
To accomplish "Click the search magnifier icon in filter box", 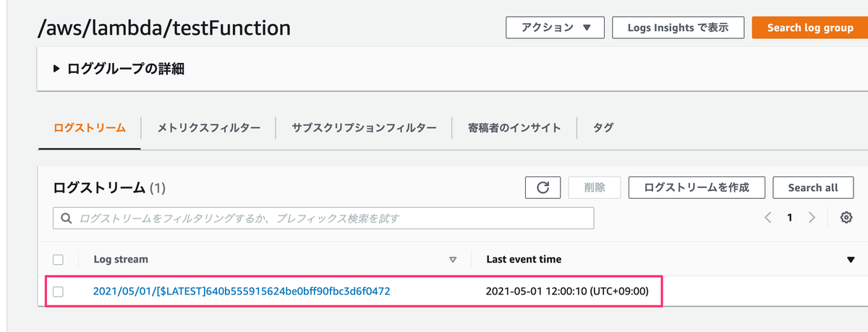I will [66, 218].
